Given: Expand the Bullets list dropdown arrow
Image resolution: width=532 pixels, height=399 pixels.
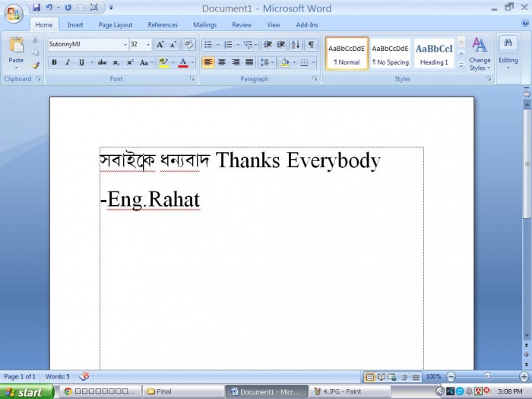Looking at the screenshot, I should (x=218, y=44).
